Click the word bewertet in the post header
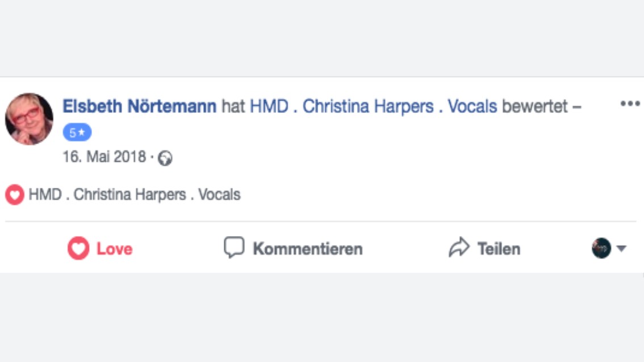 [x=535, y=106]
